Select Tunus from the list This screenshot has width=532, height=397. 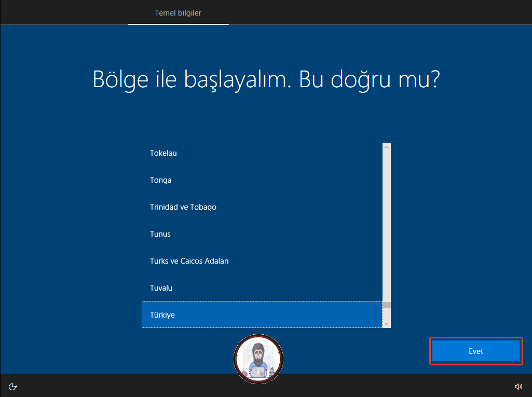[262, 234]
